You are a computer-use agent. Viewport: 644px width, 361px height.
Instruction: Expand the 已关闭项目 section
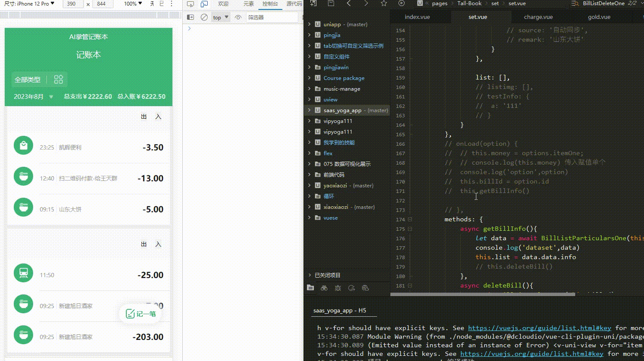(310, 275)
